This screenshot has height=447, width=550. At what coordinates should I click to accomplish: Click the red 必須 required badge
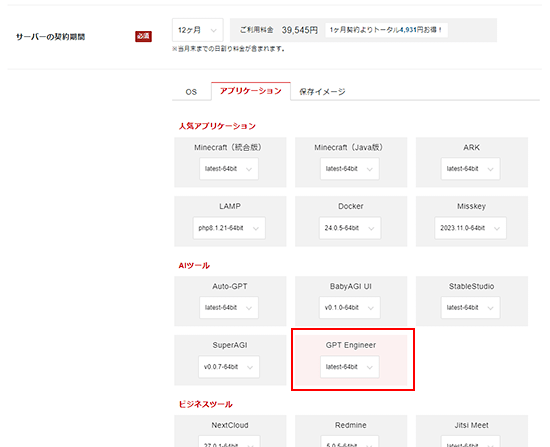(143, 36)
